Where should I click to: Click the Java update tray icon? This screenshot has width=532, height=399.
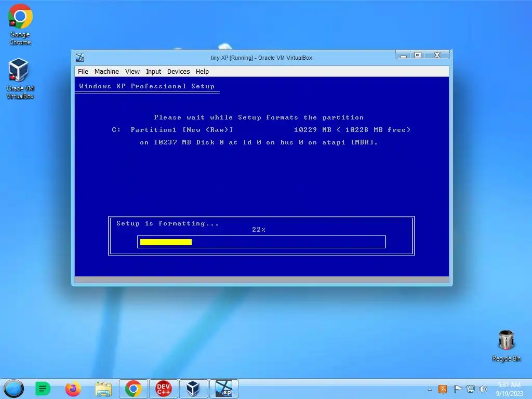point(443,389)
